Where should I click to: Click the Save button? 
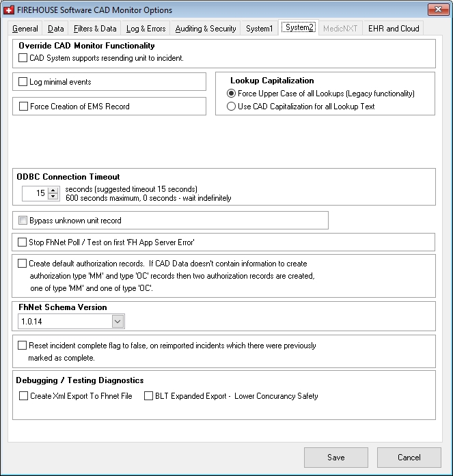[x=336, y=457]
